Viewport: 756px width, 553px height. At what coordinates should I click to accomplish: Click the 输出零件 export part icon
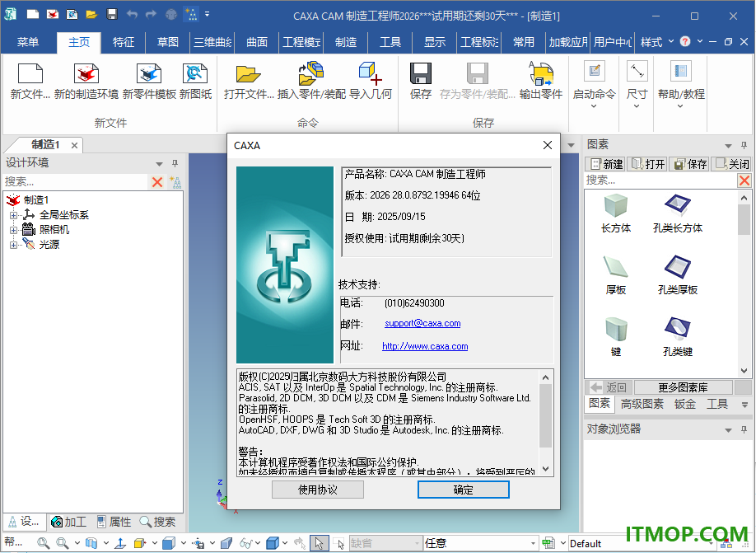(x=540, y=73)
